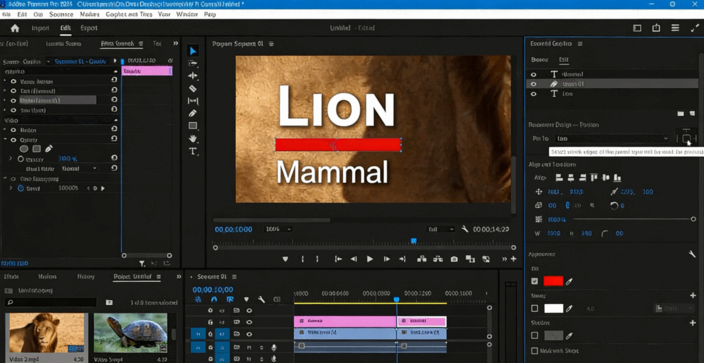The height and width of the screenshot is (363, 704).
Task: Open Appearance graphics properties wrench
Action: point(692,254)
